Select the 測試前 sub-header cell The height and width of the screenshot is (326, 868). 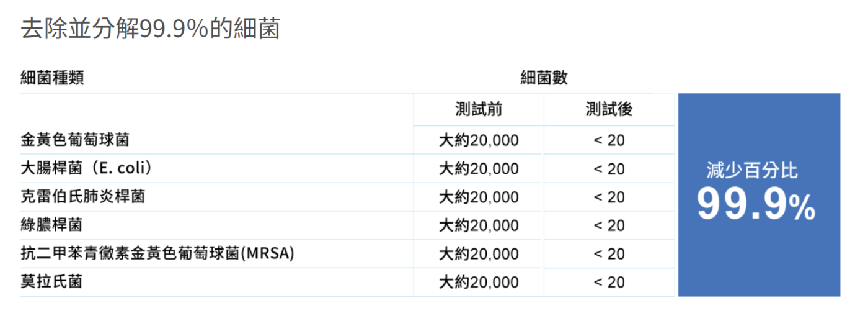coord(478,110)
